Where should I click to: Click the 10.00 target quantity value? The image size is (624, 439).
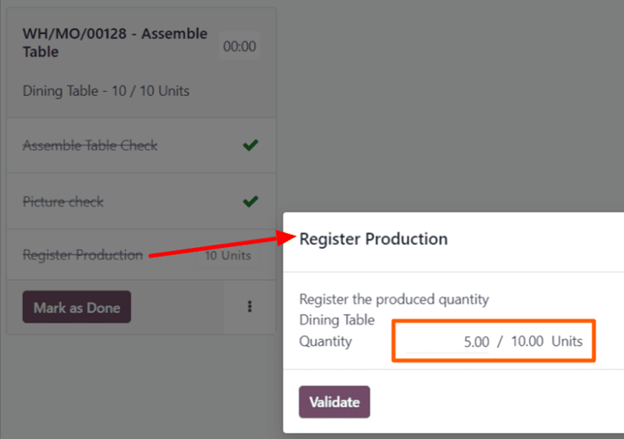(x=527, y=341)
